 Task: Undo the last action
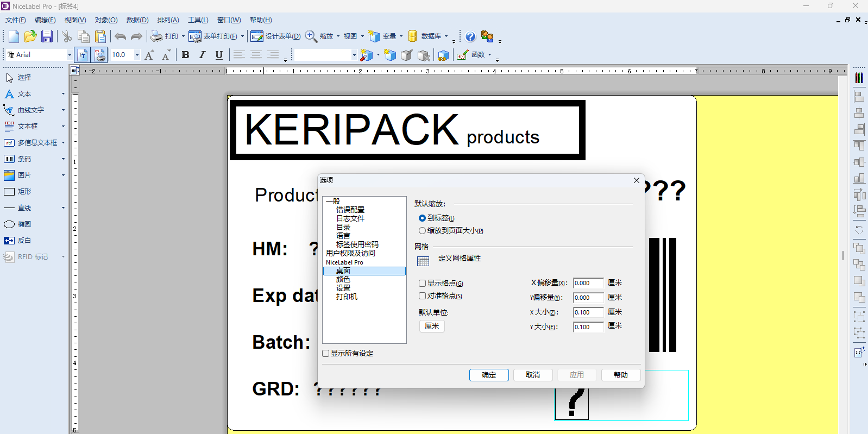click(x=120, y=36)
